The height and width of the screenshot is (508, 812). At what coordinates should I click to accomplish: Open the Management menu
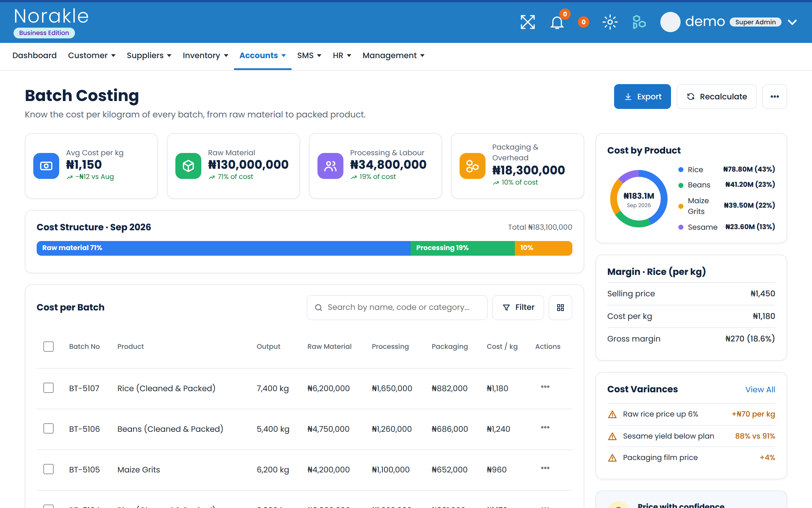(x=394, y=55)
